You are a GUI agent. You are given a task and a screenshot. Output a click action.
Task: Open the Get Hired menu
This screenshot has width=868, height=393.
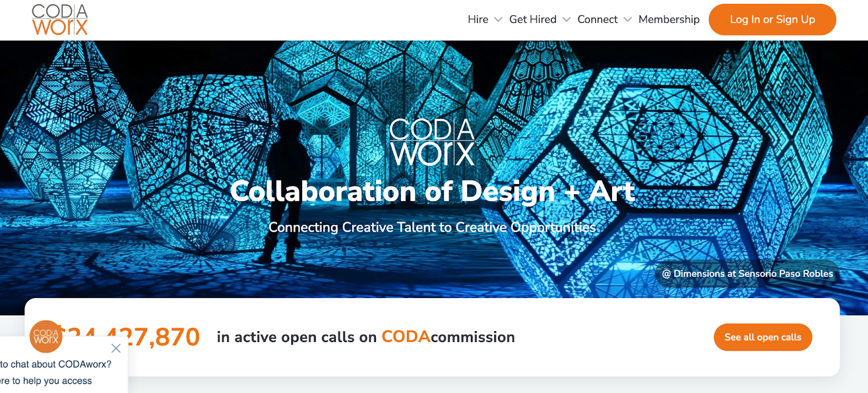tap(533, 20)
